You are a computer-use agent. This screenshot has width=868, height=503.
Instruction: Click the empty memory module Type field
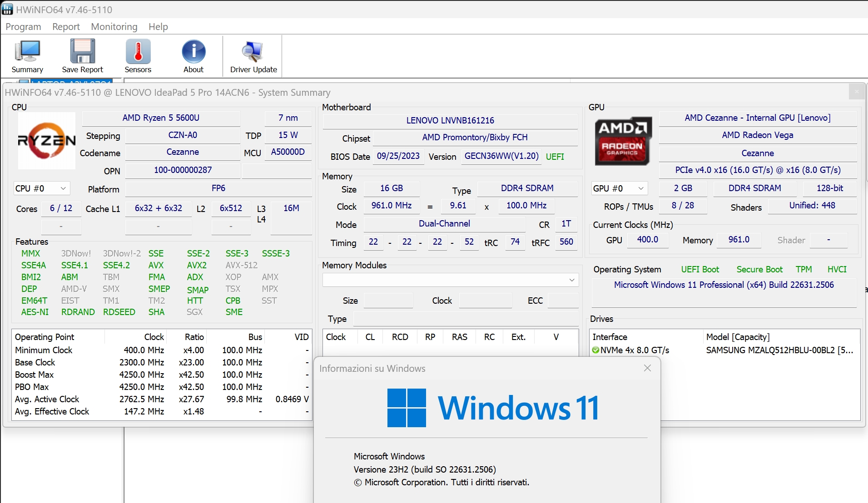[x=466, y=319]
